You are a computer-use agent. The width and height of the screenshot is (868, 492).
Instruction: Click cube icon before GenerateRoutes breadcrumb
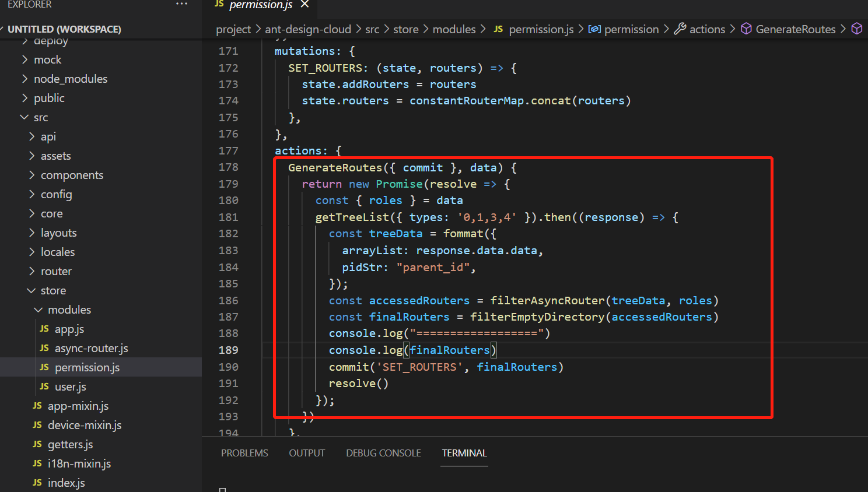click(x=746, y=29)
